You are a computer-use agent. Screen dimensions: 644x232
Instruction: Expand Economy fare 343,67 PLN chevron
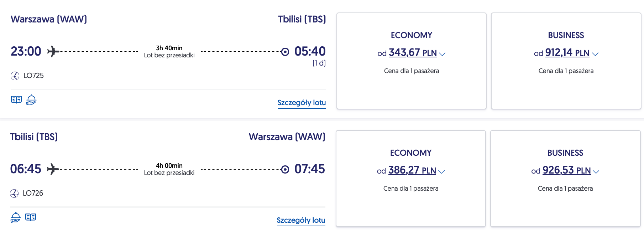[442, 54]
